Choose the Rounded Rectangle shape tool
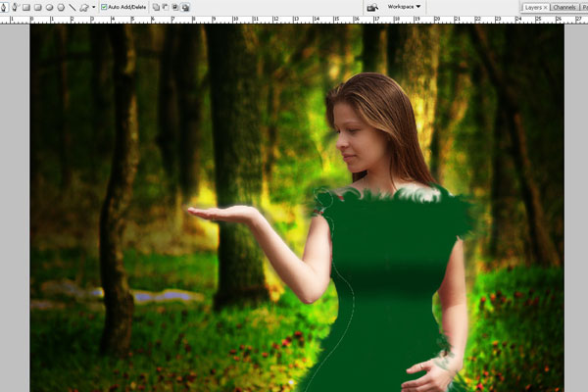Screen dimensions: 588x392 (x=37, y=7)
